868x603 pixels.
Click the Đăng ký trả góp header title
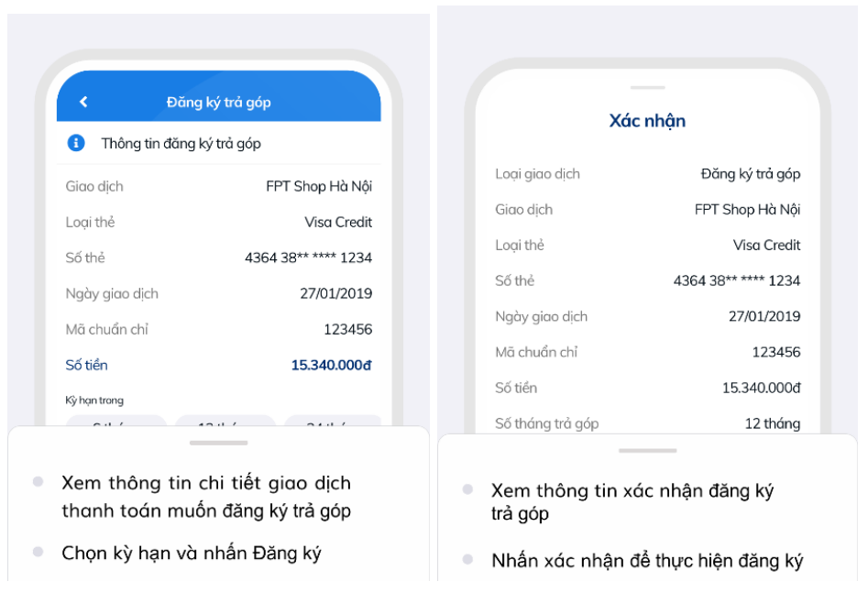click(x=218, y=102)
